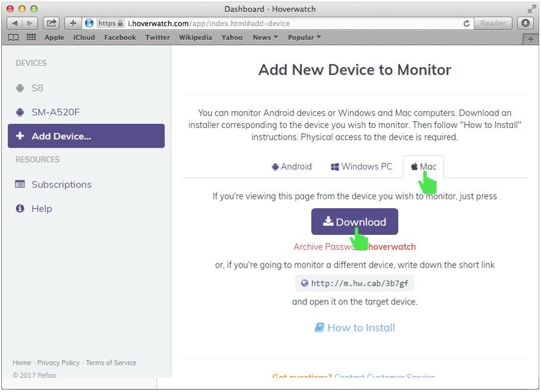Open the Wikipedia bookmark
Image resolution: width=541 pixels, height=392 pixels.
[x=195, y=37]
